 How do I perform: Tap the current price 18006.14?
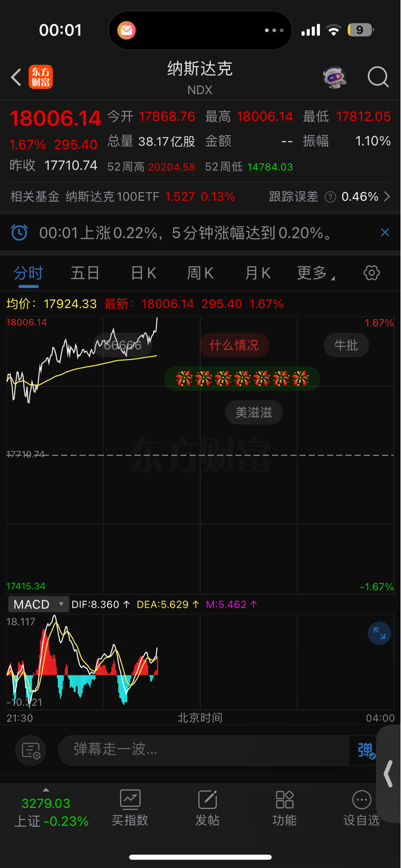pos(55,118)
